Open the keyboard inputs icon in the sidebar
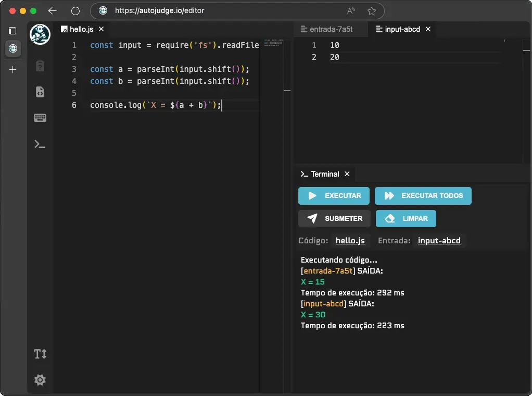The width and height of the screenshot is (532, 396). point(40,118)
